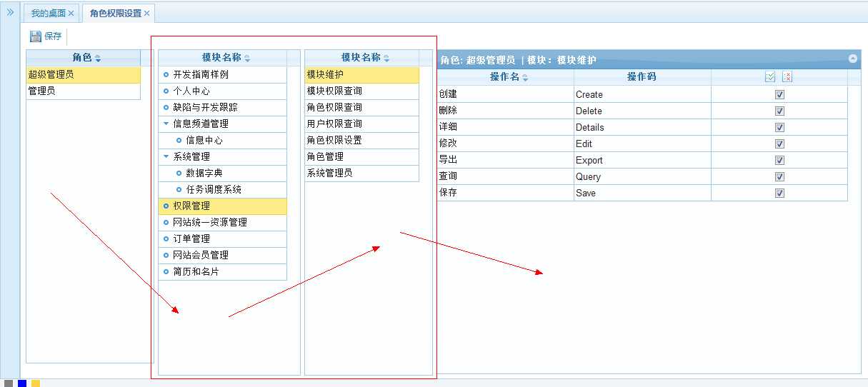Screen dimensions: 868x387
Task: Click the blue square in bottom bar
Action: pyautogui.click(x=22, y=383)
